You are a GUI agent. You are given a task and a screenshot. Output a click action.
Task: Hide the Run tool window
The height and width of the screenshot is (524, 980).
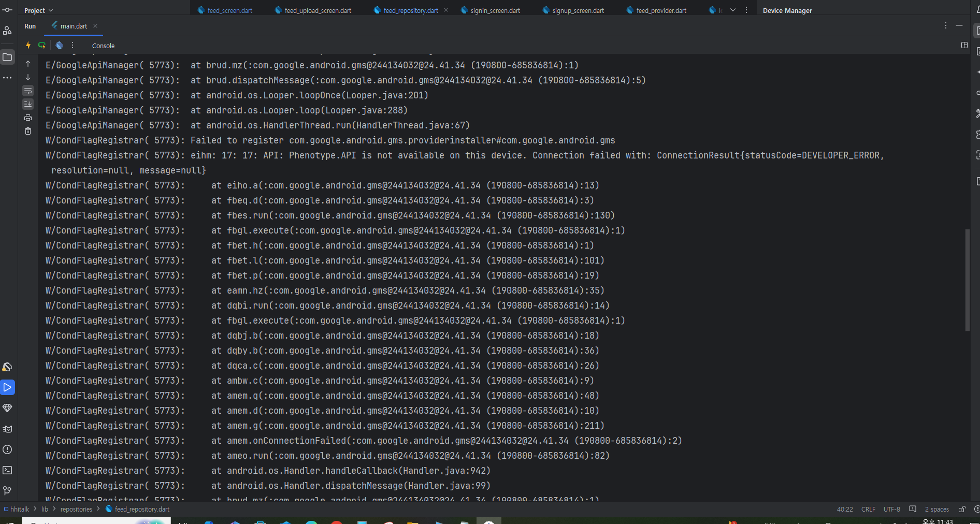point(959,25)
